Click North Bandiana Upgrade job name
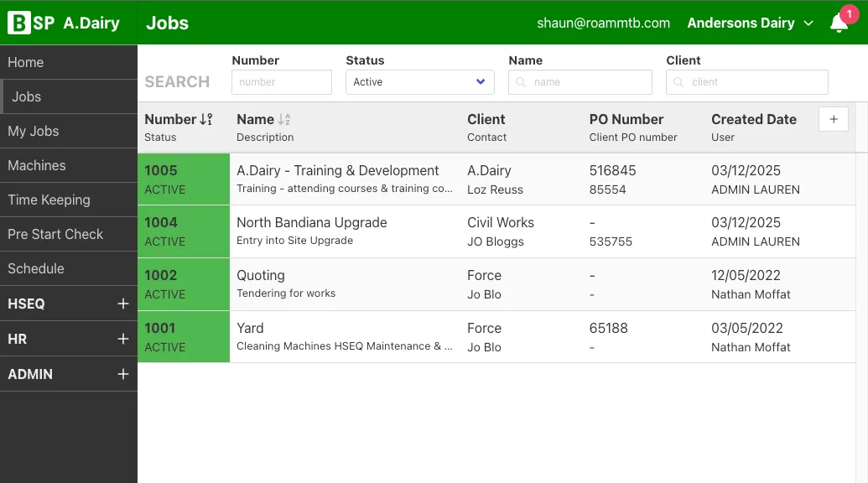The height and width of the screenshot is (483, 868). [312, 222]
